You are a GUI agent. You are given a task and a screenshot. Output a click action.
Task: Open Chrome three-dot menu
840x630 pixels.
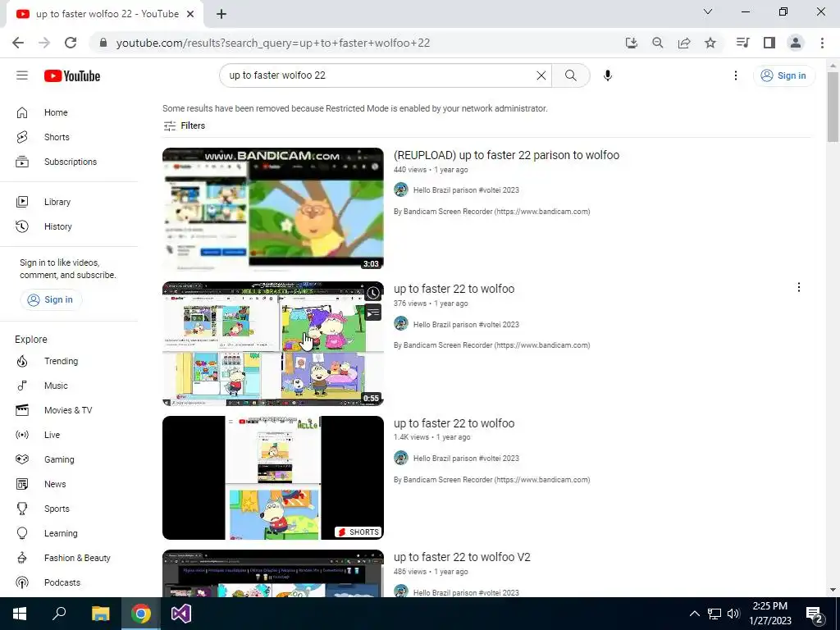pos(822,43)
